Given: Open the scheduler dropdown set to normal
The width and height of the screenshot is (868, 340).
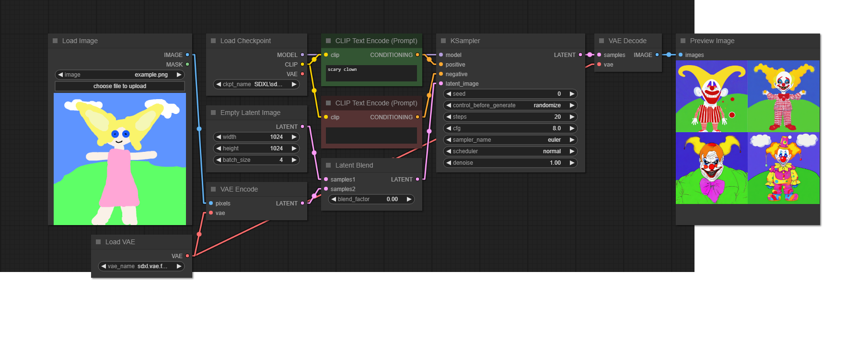Looking at the screenshot, I should click(x=510, y=151).
